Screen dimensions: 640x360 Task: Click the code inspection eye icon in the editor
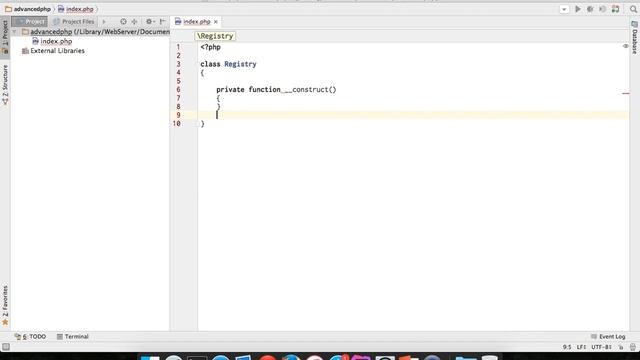[x=625, y=47]
